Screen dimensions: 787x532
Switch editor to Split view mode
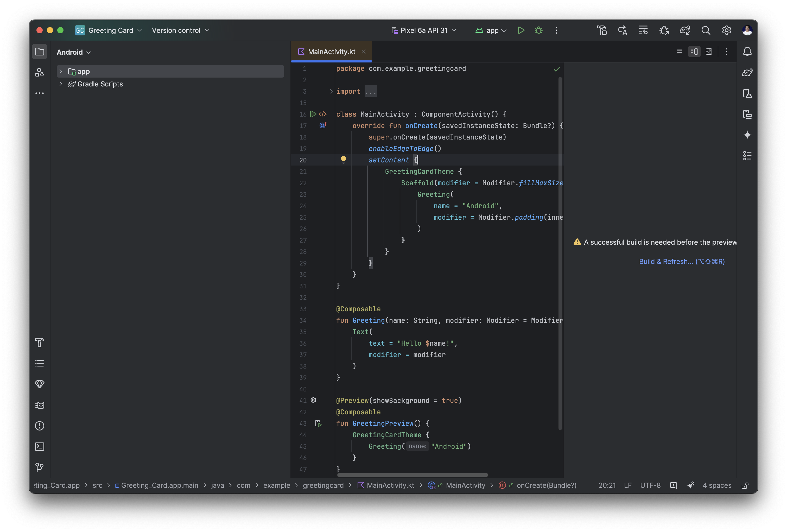pyautogui.click(x=694, y=52)
